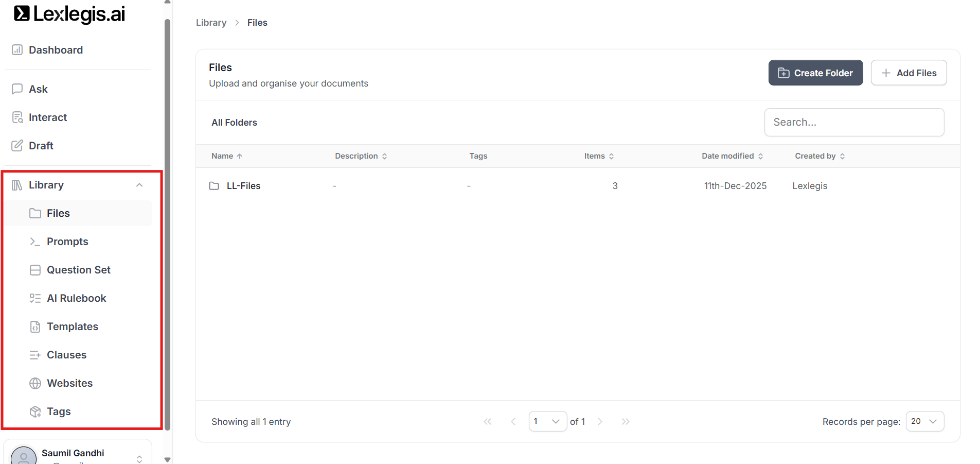Image resolution: width=980 pixels, height=464 pixels.
Task: Collapse the Library section chevron
Action: click(x=139, y=185)
